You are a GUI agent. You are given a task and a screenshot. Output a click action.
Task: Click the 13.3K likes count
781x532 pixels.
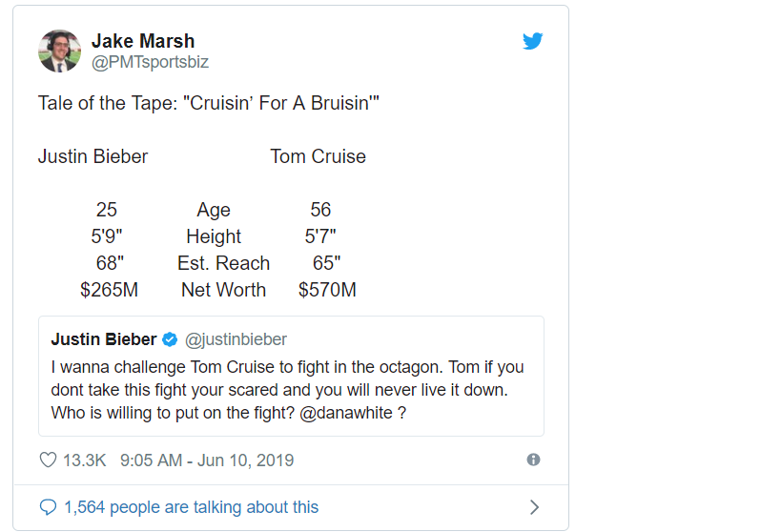84,460
